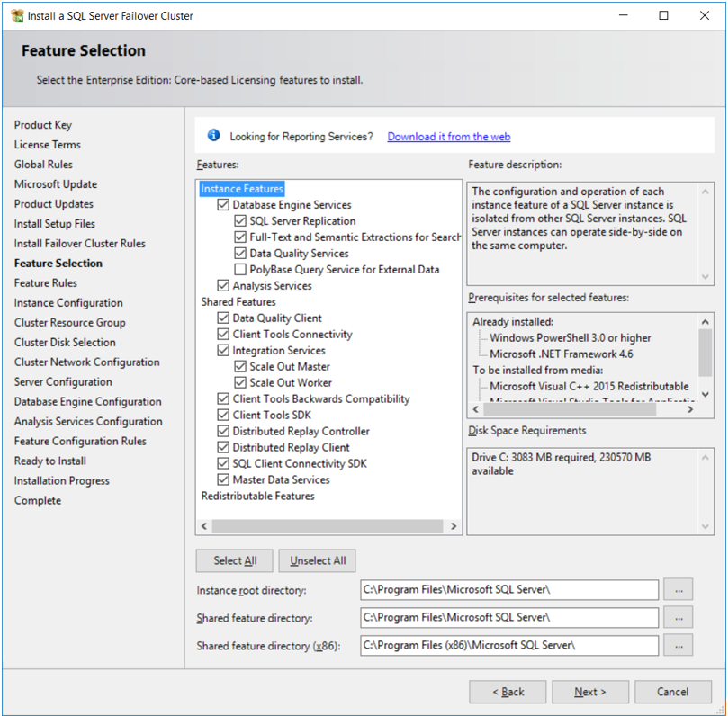Click features list horizontal scrollbar right arrow
728x716 pixels.
[454, 526]
